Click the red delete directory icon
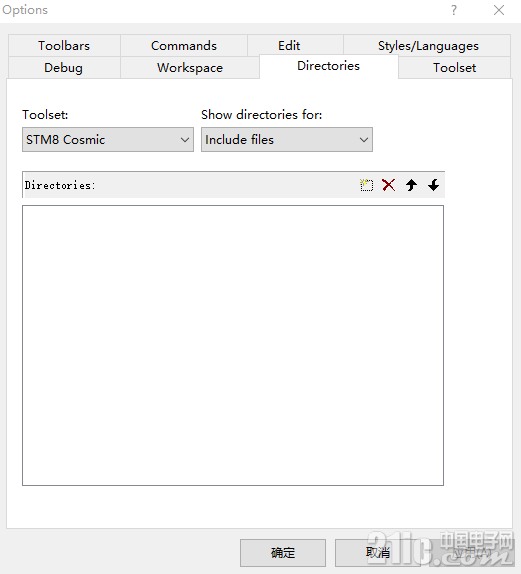 [x=388, y=185]
